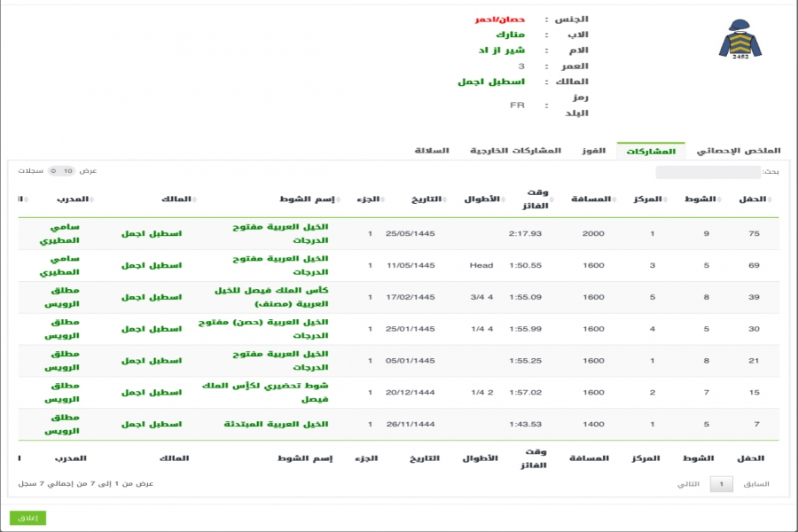798x532 pixels.
Task: Switch to الملخص الإحصائي tab
Action: 738,151
